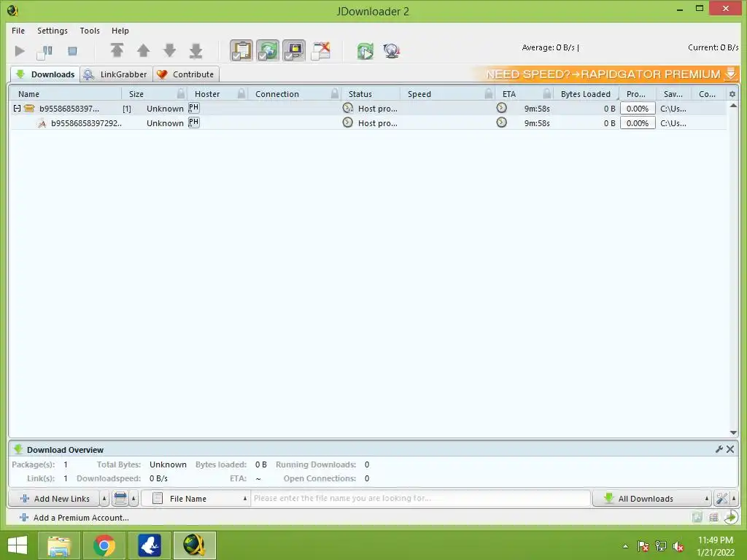This screenshot has height=560, width=747.
Task: Open the Tools menu
Action: click(x=90, y=31)
